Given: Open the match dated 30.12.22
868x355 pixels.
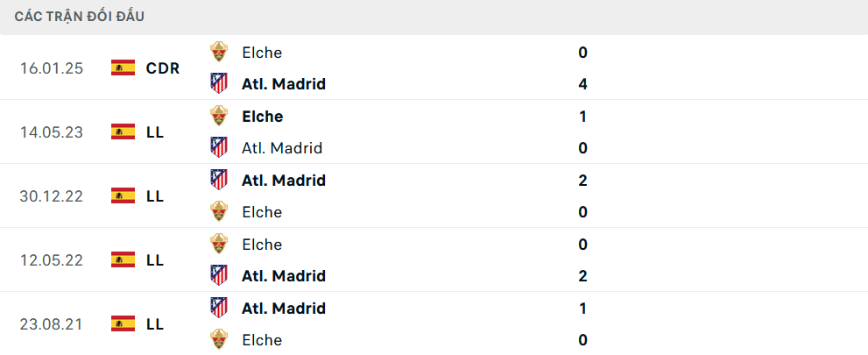Looking at the screenshot, I should point(434,196).
